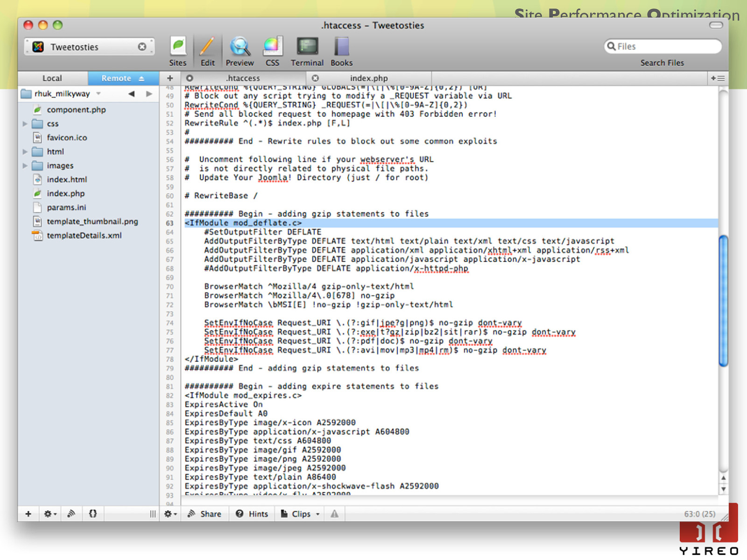Click the 63:0 (25) cursor position indicator
Viewport: 747px width, 560px height.
point(699,514)
